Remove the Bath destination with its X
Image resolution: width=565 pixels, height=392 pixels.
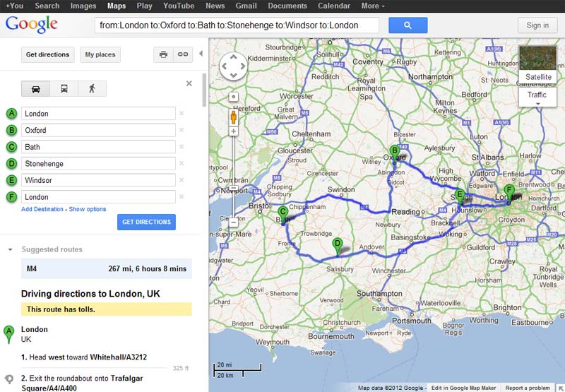click(x=182, y=147)
